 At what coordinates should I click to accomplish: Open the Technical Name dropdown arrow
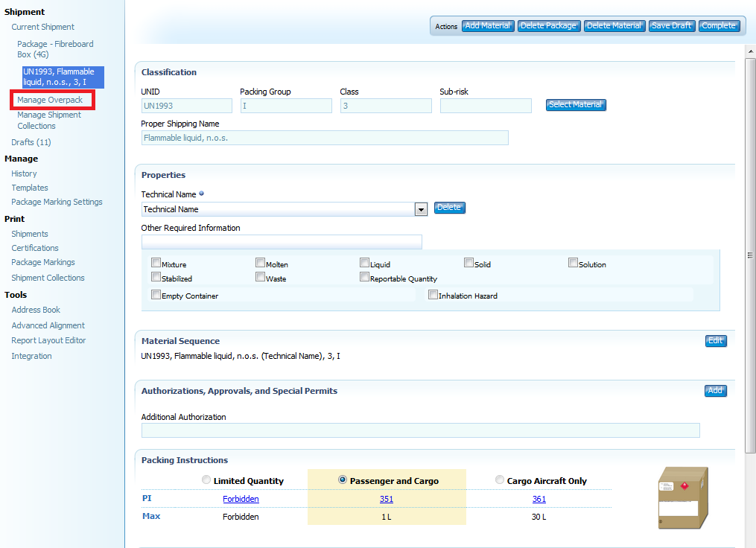point(421,209)
